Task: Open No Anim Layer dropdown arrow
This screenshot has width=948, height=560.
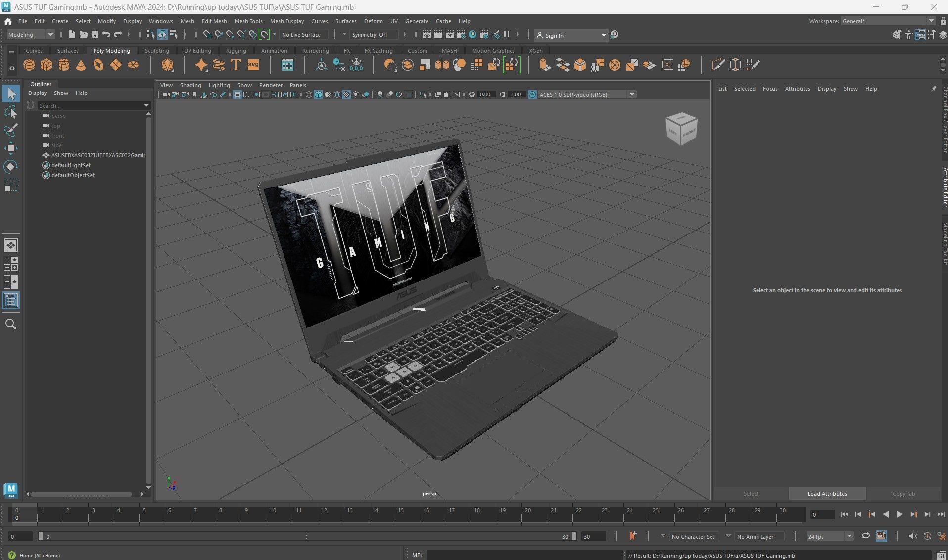Action: coord(728,536)
